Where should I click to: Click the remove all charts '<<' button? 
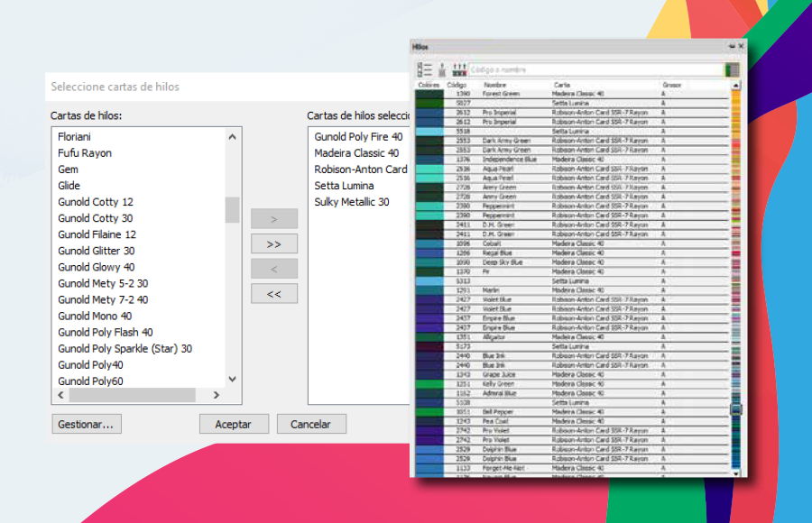pos(274,294)
